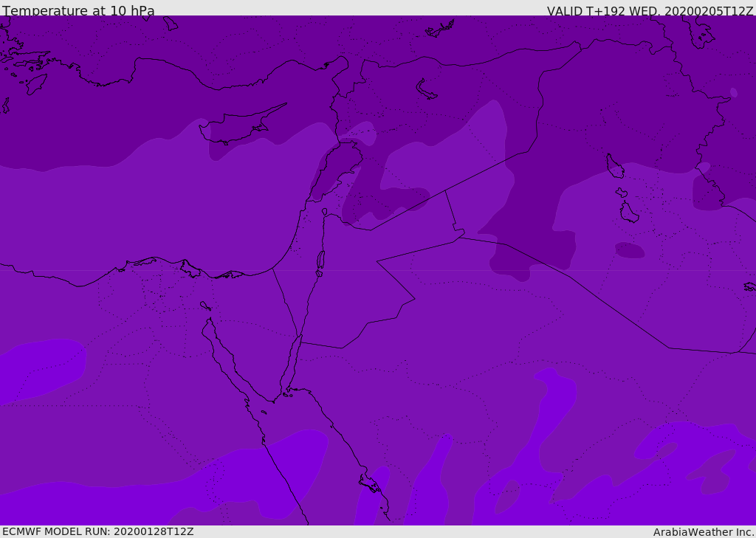Click the 'Temperature at 10 hPa' title text
This screenshot has width=756, height=538.
tap(78, 10)
